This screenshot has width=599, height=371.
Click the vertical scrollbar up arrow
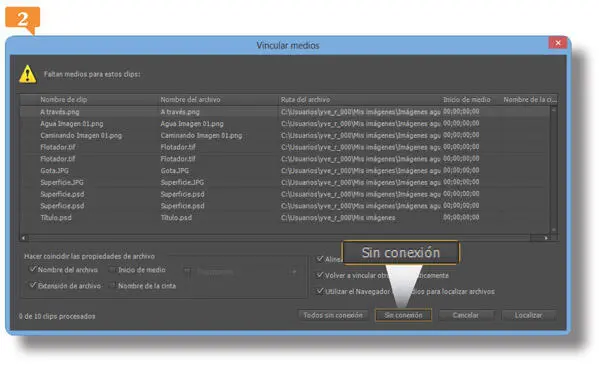554,110
